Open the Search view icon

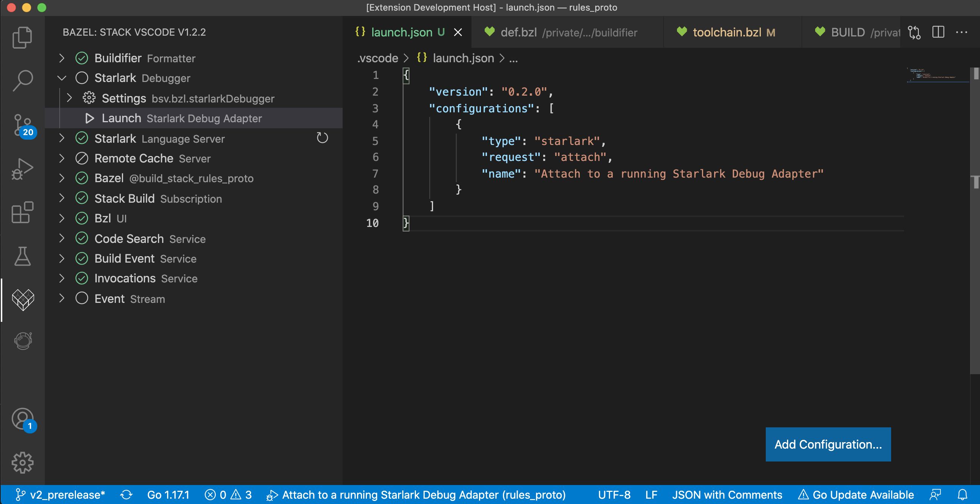[x=22, y=80]
